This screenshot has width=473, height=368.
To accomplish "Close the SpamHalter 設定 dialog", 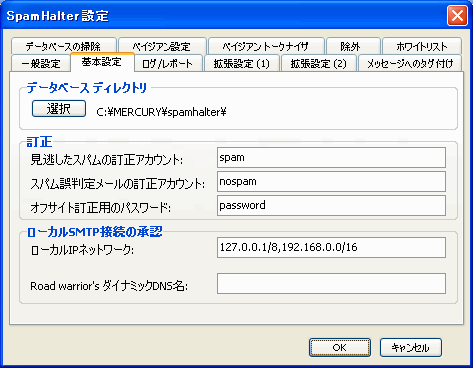I will 457,16.
